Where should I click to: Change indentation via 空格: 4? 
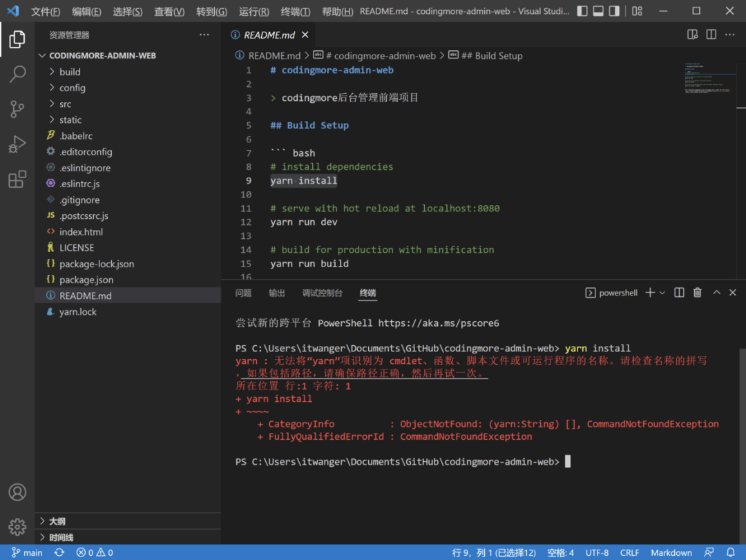tap(560, 552)
